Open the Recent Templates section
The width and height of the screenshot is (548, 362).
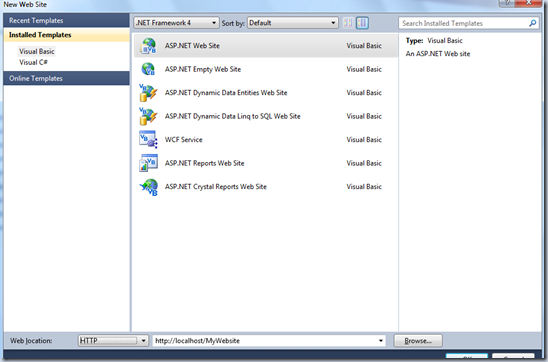pos(66,21)
